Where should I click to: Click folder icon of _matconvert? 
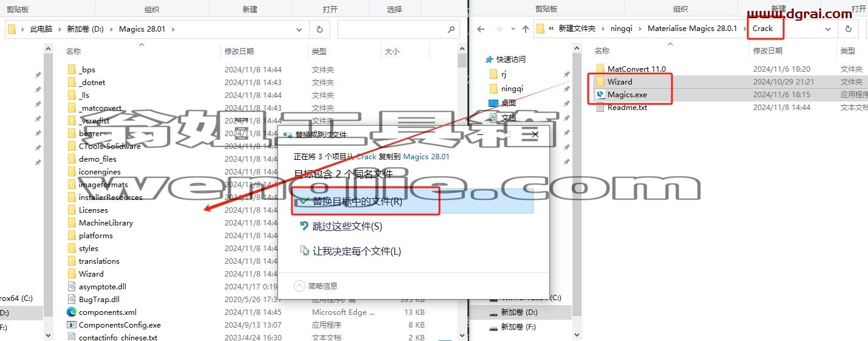[72, 108]
